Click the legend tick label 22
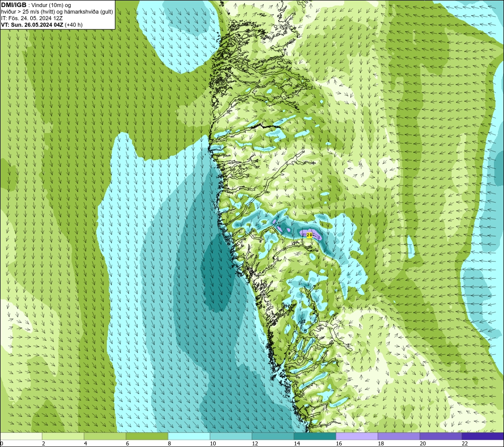This screenshot has height=447, width=504. (x=465, y=443)
